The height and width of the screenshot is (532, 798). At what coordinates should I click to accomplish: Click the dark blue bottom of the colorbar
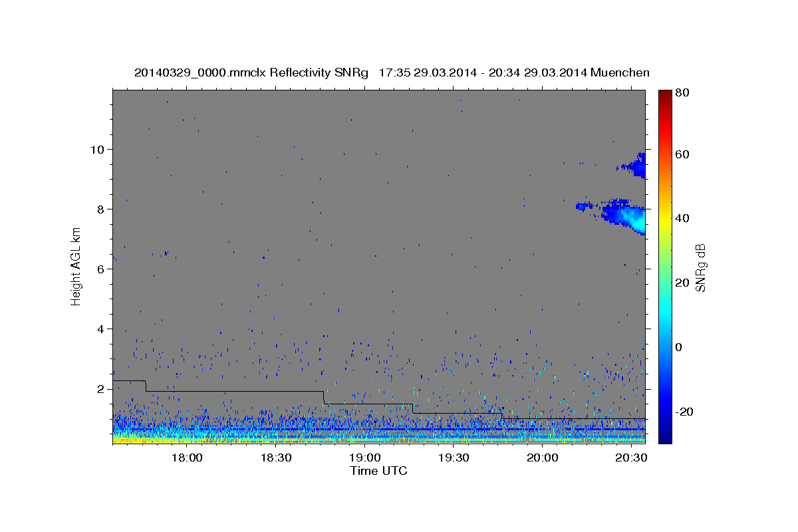pyautogui.click(x=664, y=437)
